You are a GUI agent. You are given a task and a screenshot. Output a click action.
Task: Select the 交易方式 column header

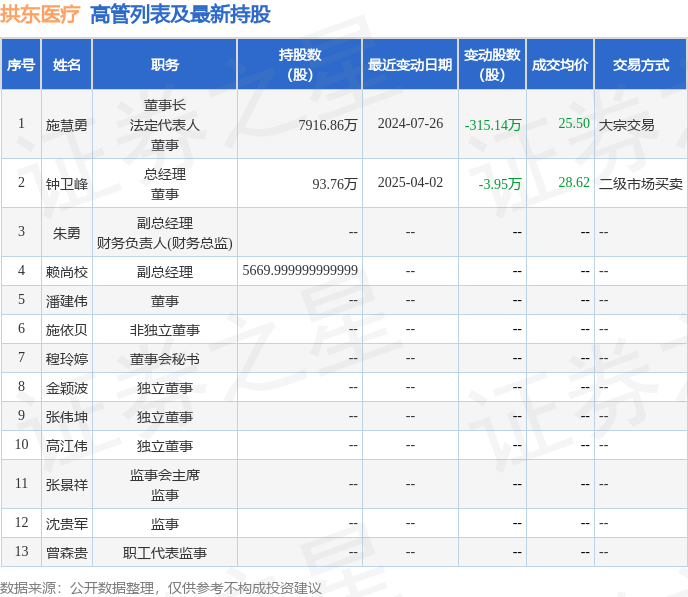[641, 64]
